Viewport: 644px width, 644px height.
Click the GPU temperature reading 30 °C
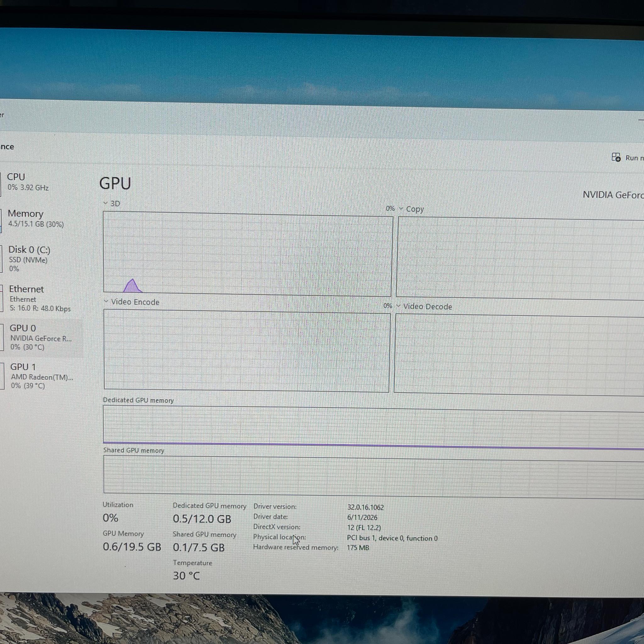click(186, 576)
